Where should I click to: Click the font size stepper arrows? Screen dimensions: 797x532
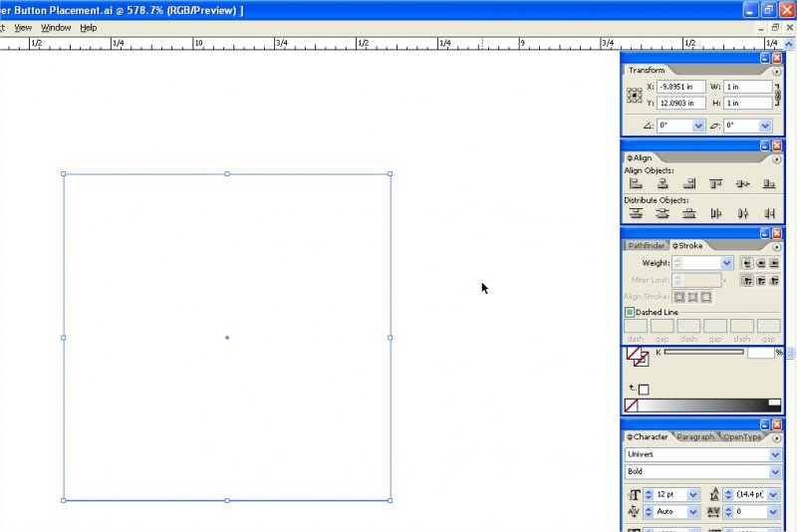click(x=649, y=494)
